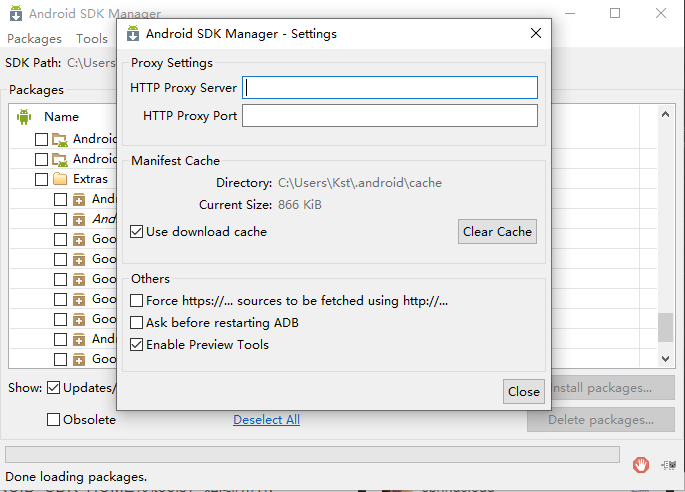Maximize the Android SDK Manager window

coord(615,13)
